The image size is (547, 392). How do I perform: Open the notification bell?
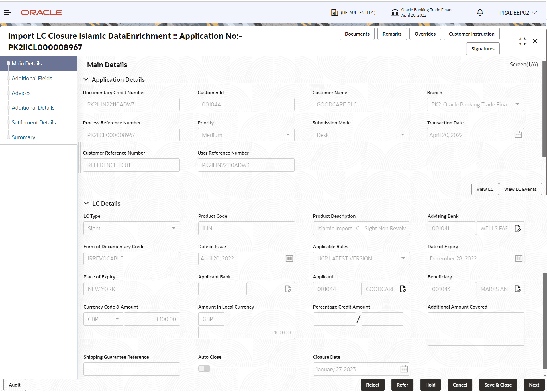click(x=480, y=12)
